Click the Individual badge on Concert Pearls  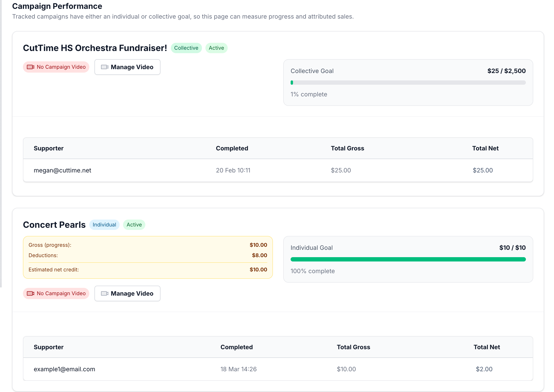point(104,225)
